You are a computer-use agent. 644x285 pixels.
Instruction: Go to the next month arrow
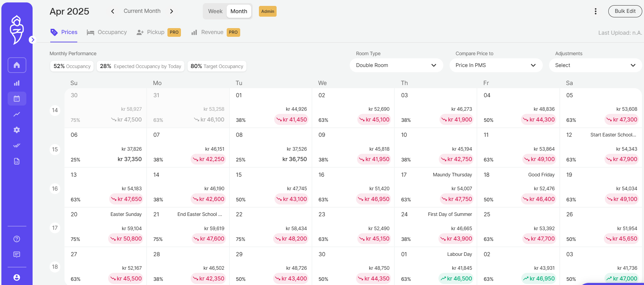tap(172, 11)
